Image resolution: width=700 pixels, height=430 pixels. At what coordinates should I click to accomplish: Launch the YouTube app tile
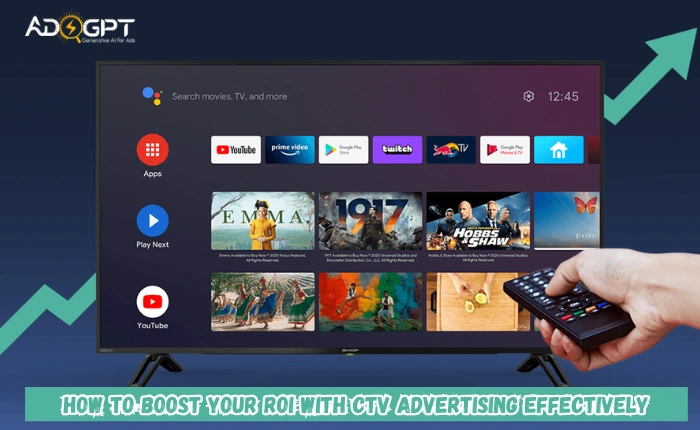(x=236, y=150)
